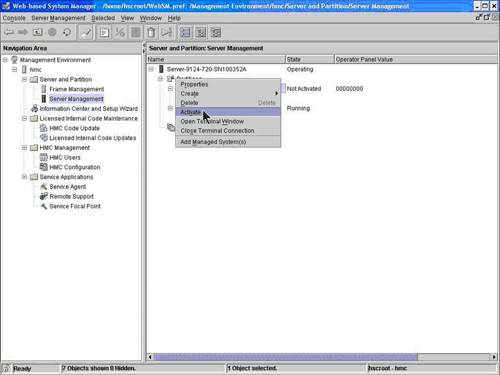Collapse the hmc tree node

[15, 69]
